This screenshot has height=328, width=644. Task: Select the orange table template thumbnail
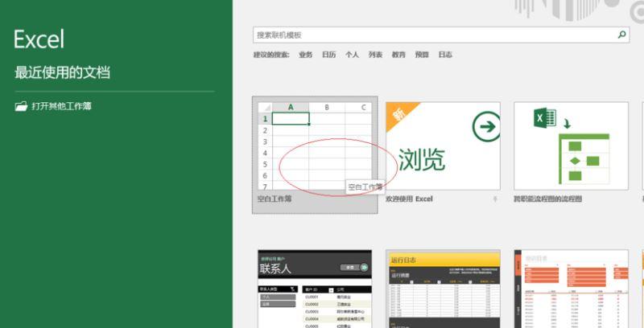[571, 289]
